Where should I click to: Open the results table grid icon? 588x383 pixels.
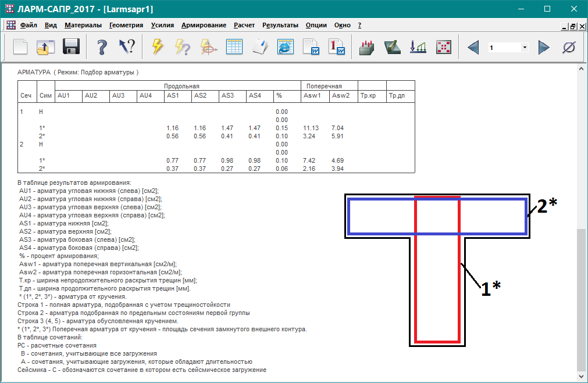pos(234,47)
